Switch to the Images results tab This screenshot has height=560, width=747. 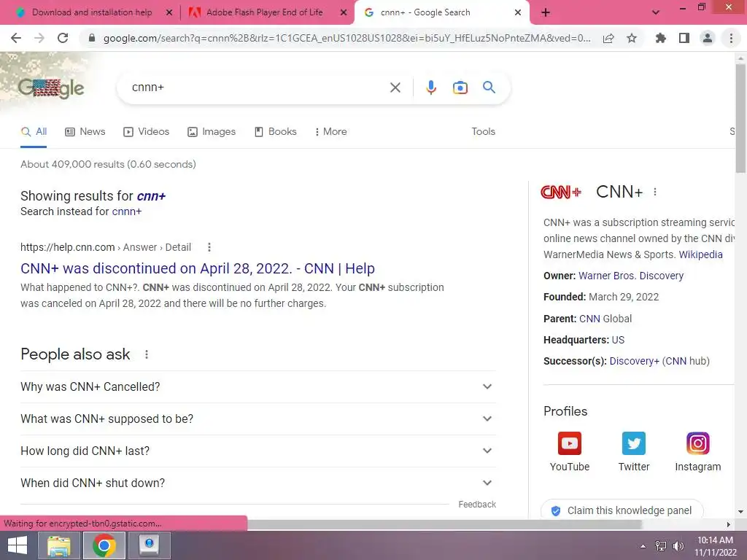pos(212,132)
